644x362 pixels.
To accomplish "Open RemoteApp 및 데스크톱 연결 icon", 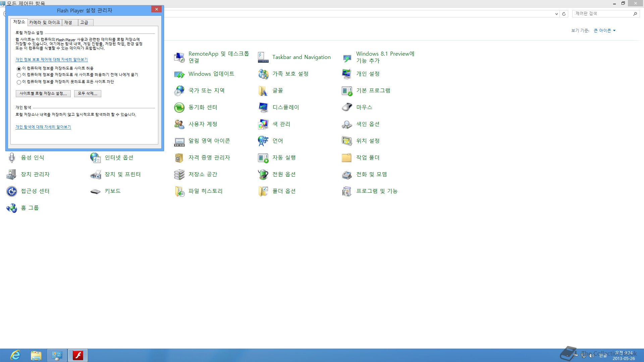I will click(179, 57).
